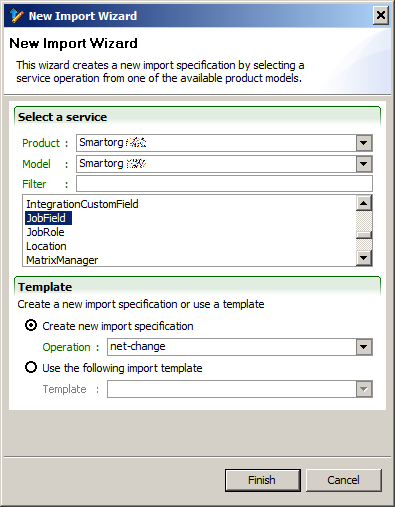Select IntegrationCustomField in service list
The width and height of the screenshot is (395, 507).
click(x=82, y=204)
